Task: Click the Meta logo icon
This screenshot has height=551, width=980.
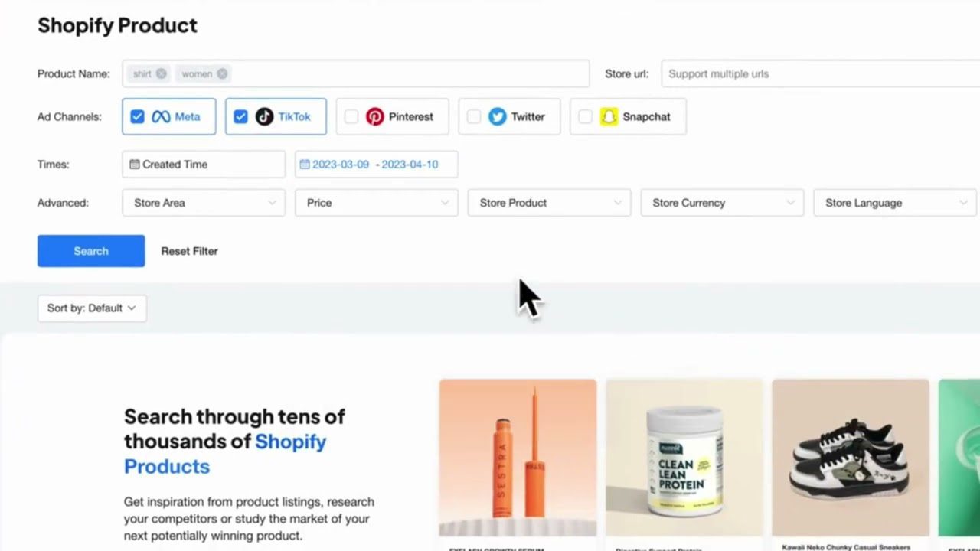Action: point(160,117)
